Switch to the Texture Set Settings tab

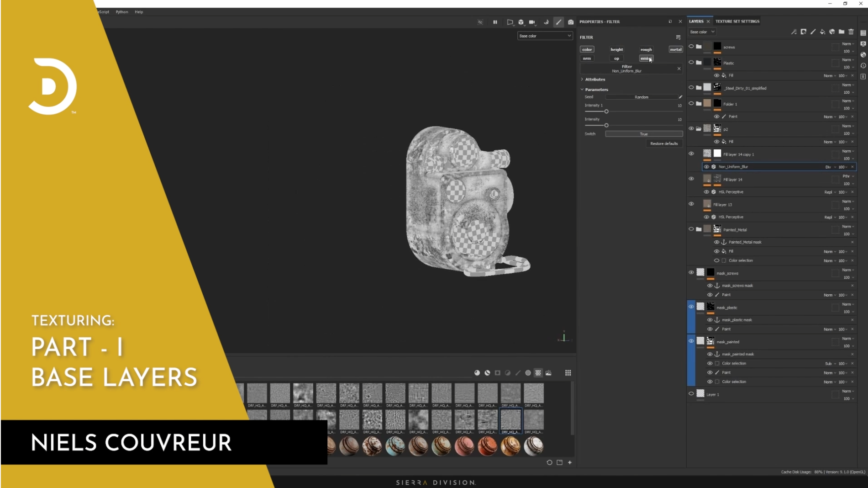(x=737, y=21)
